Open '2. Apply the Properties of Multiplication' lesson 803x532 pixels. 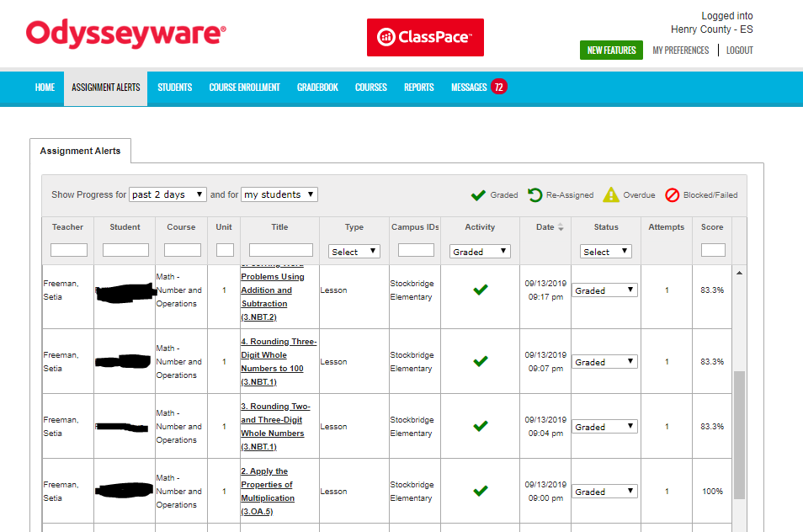[268, 491]
